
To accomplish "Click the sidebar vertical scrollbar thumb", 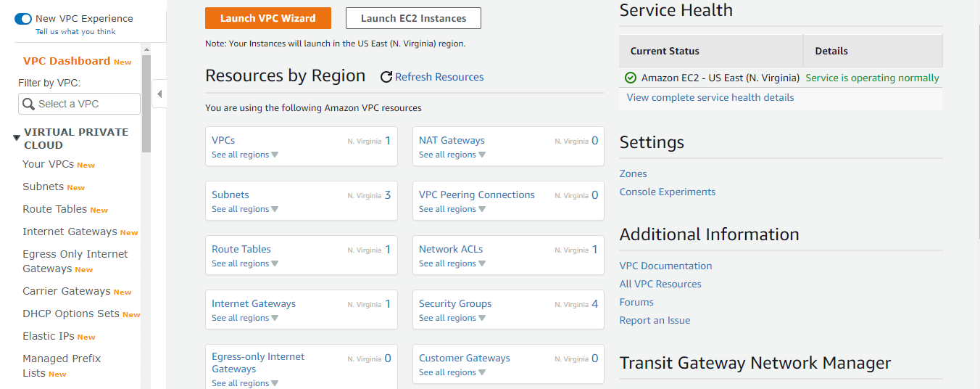I will click(x=146, y=104).
